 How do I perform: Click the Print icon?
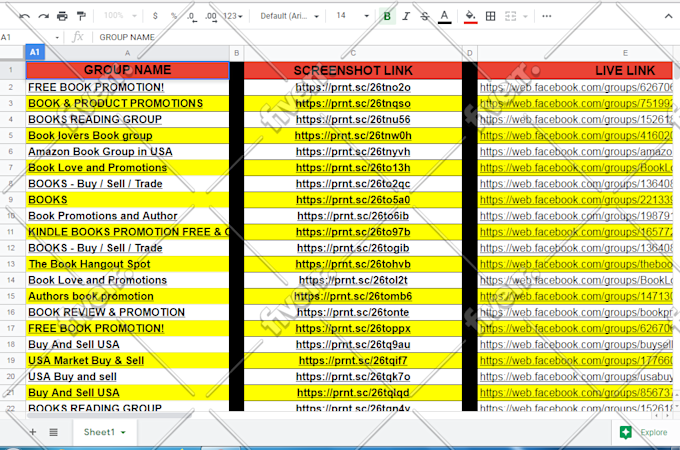[62, 16]
